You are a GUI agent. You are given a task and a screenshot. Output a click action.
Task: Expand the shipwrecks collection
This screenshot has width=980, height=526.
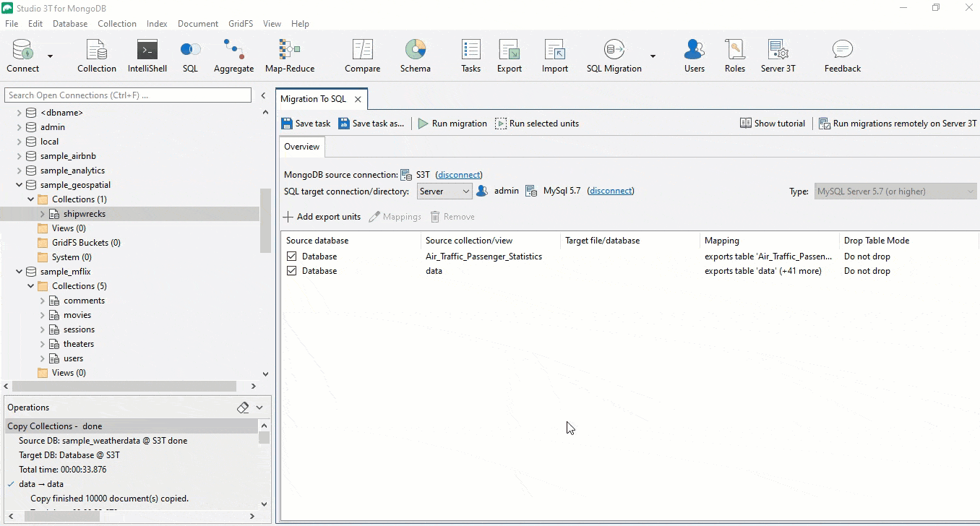pyautogui.click(x=43, y=214)
